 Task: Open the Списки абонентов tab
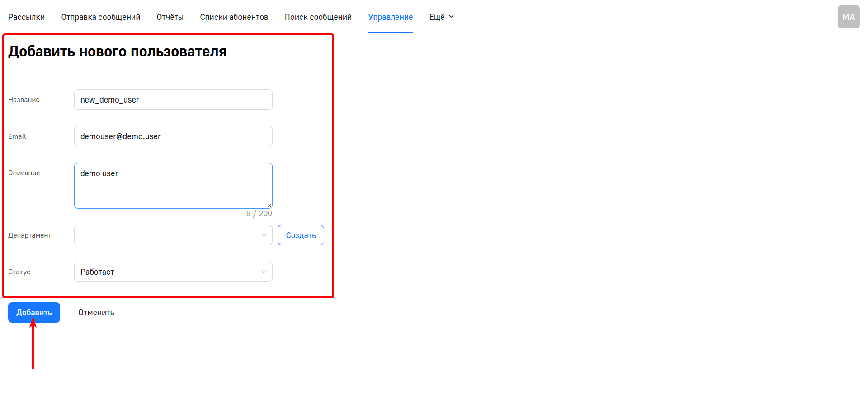pos(234,17)
